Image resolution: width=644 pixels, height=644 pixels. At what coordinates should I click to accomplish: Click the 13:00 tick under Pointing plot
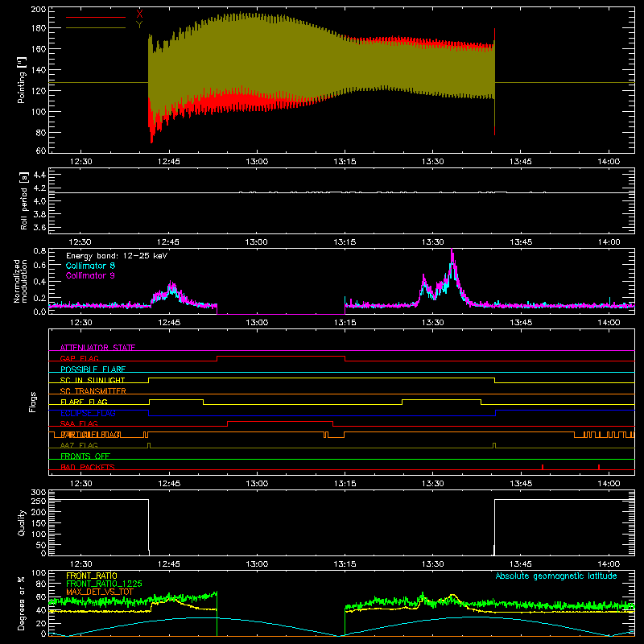(257, 162)
